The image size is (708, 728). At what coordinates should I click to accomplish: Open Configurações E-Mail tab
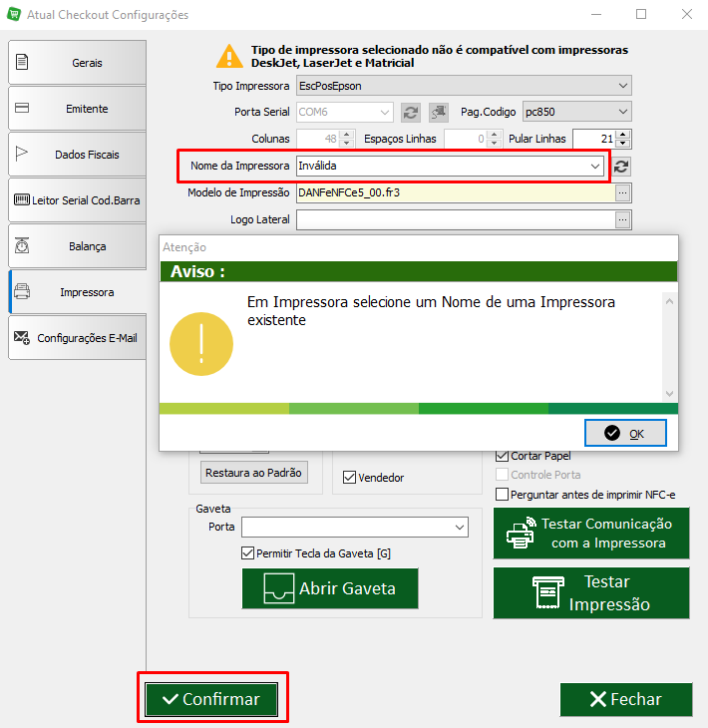click(77, 338)
